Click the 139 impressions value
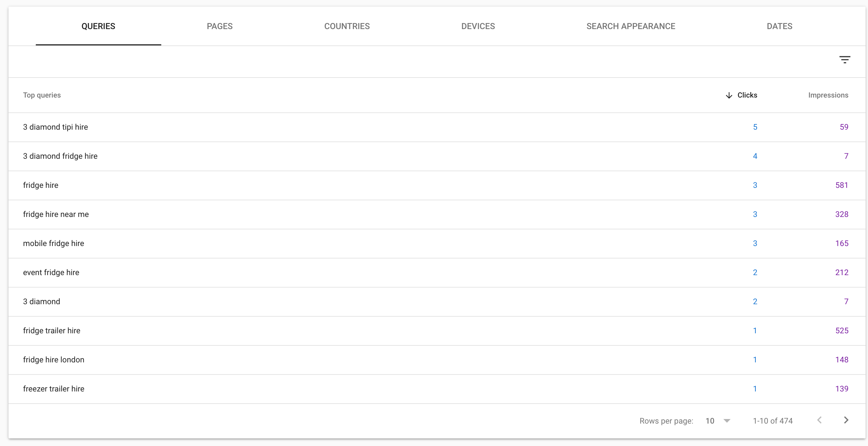This screenshot has height=446, width=868. (841, 389)
